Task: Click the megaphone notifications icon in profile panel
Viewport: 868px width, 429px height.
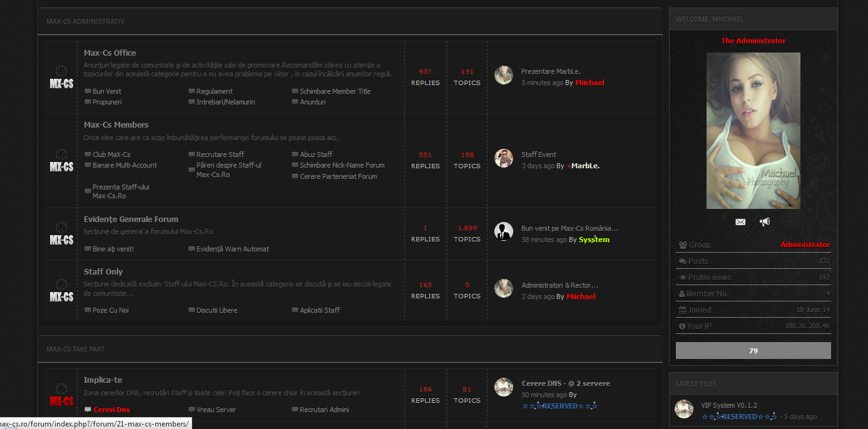Action: point(765,222)
